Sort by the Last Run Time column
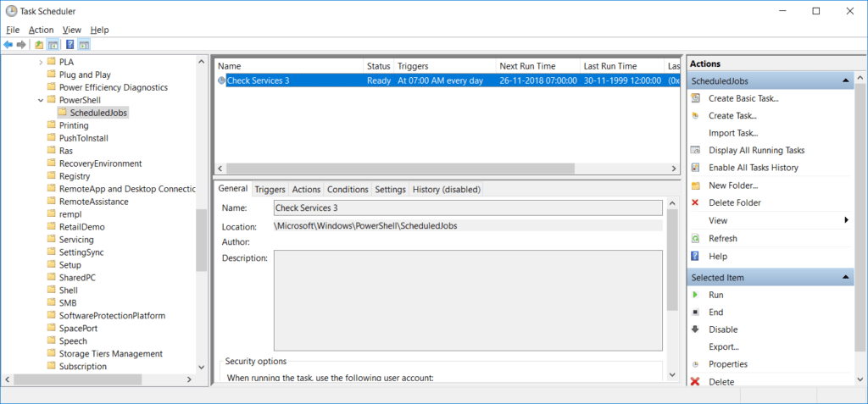 coord(621,66)
